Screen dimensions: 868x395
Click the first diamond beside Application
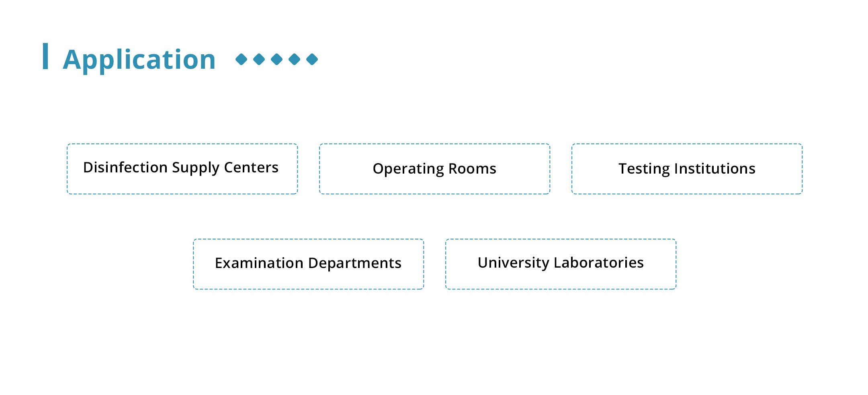[x=241, y=59]
